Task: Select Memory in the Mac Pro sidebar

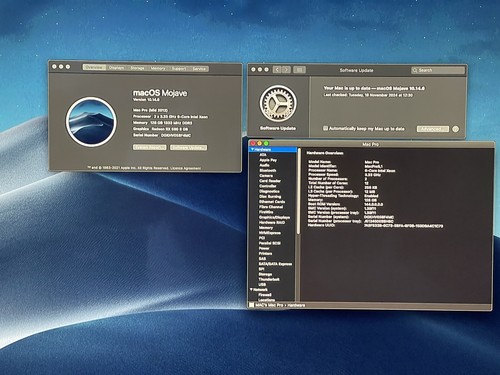Action: click(266, 228)
